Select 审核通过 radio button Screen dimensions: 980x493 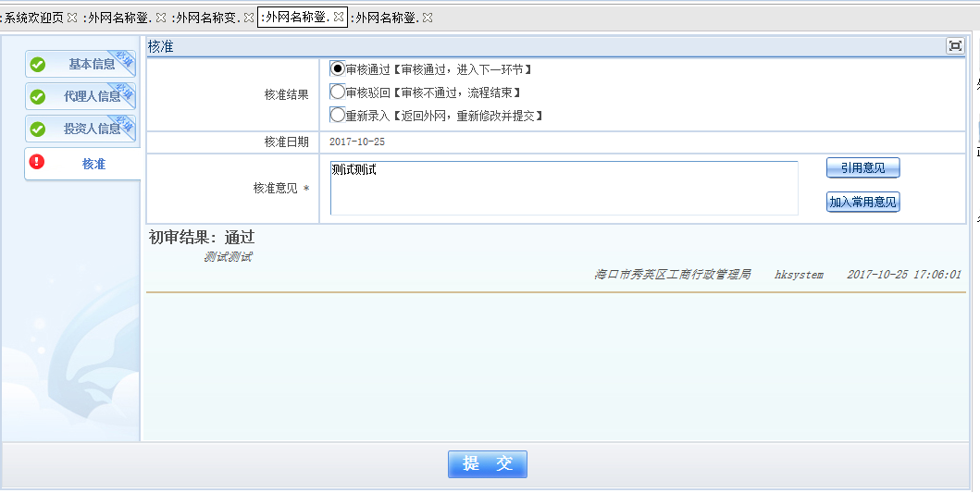338,68
